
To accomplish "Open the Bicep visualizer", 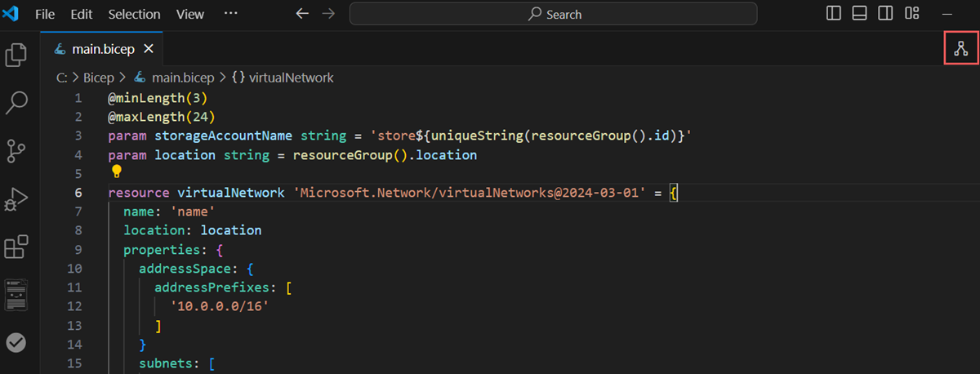I will point(960,48).
